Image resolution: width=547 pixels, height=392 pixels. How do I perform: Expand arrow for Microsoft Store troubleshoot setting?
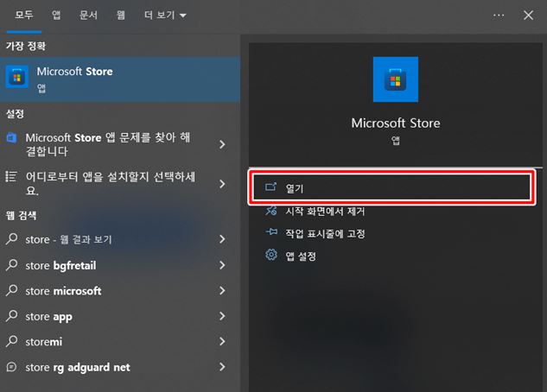(x=222, y=144)
